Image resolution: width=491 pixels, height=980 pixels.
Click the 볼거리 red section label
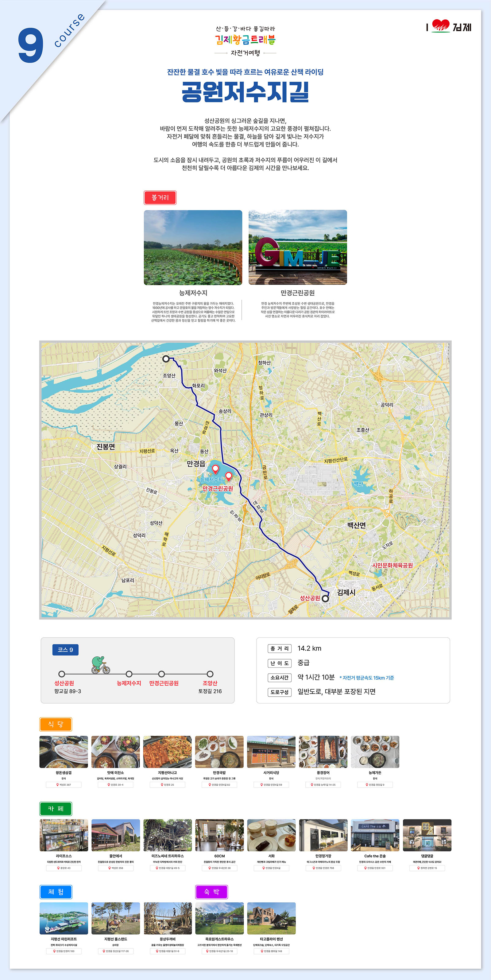coord(160,197)
